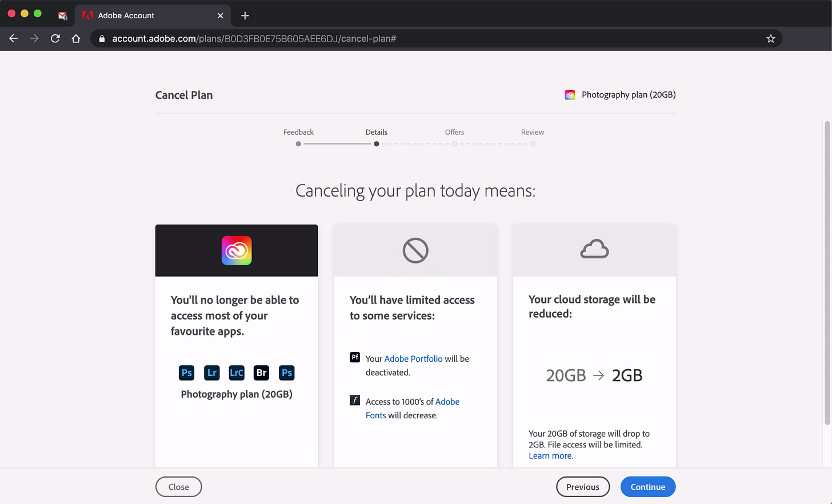Click the Close button
Viewport: 832px width, 504px height.
tap(179, 487)
